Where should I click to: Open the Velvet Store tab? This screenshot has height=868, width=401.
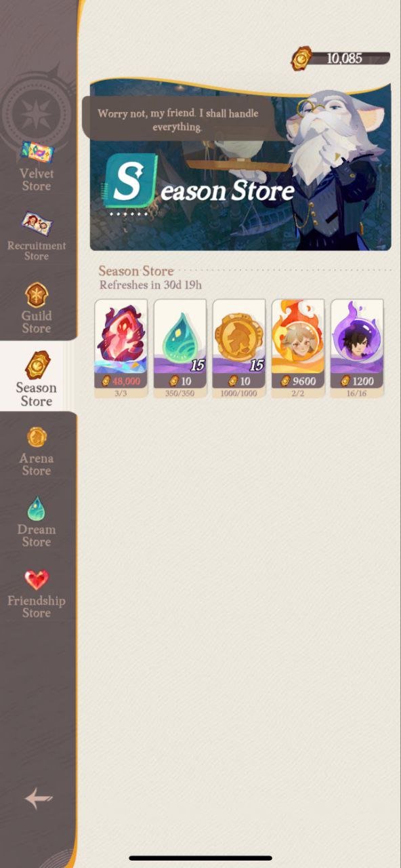click(x=37, y=166)
